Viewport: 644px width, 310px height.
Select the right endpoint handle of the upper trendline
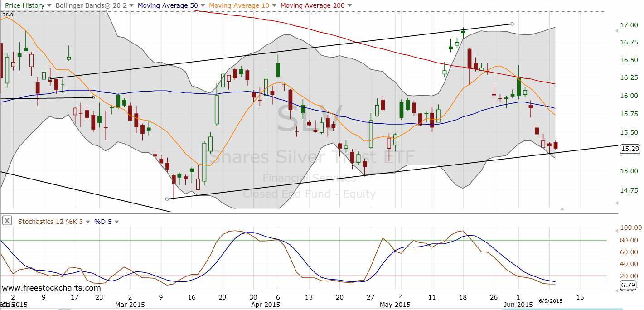click(512, 24)
